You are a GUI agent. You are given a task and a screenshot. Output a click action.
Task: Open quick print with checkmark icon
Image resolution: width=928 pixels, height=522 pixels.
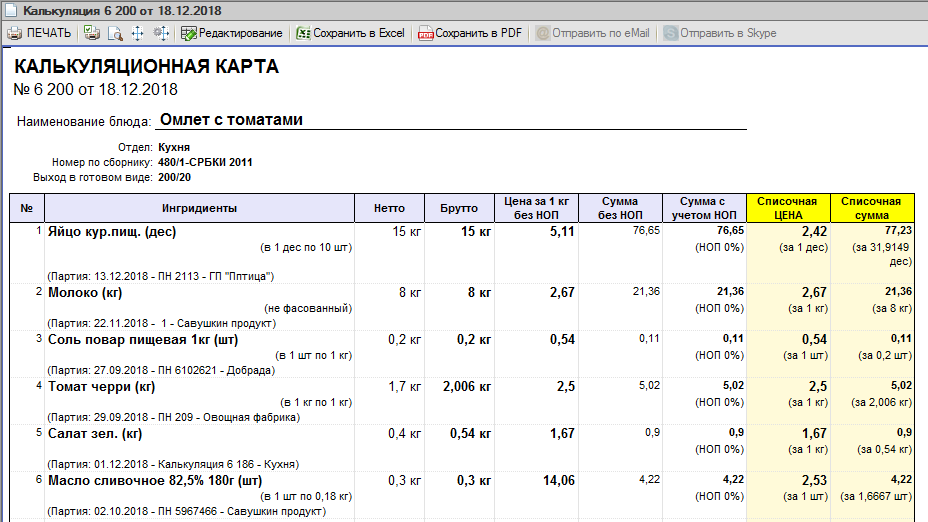[x=92, y=33]
